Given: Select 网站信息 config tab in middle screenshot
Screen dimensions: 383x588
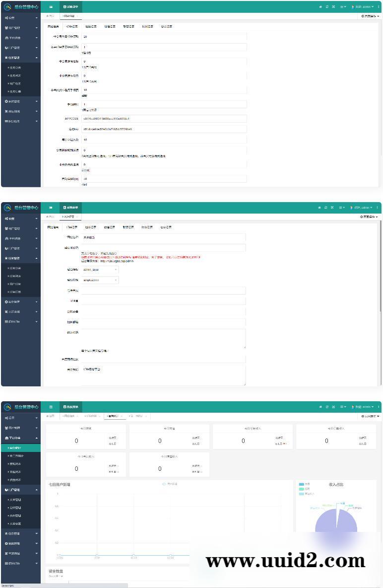Looking at the screenshot, I should tap(53, 227).
